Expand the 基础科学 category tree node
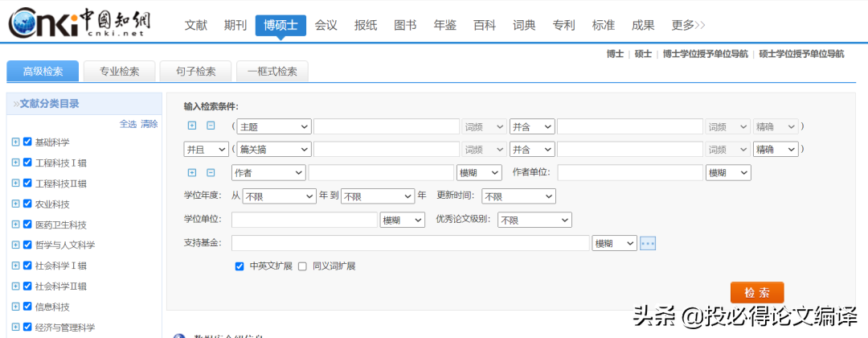The height and width of the screenshot is (338, 868). tap(15, 142)
